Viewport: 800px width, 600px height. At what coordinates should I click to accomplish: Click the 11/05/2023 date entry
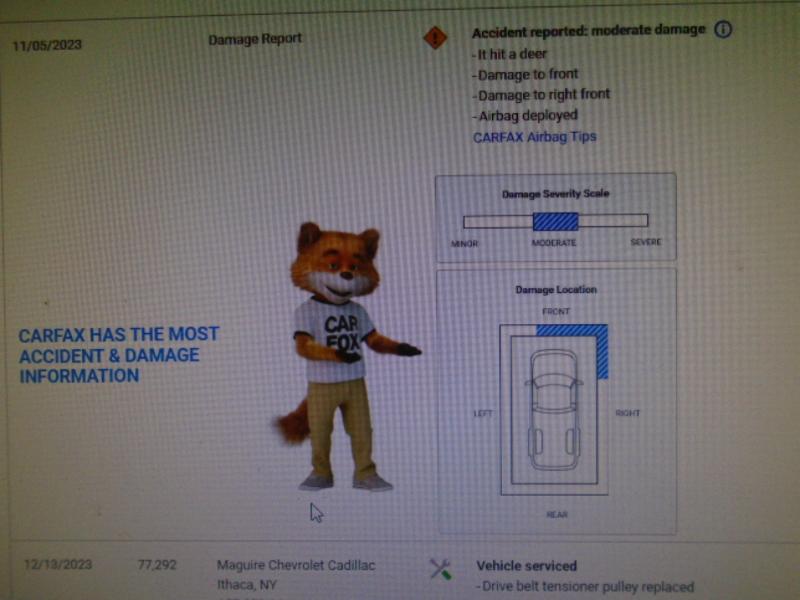point(47,45)
